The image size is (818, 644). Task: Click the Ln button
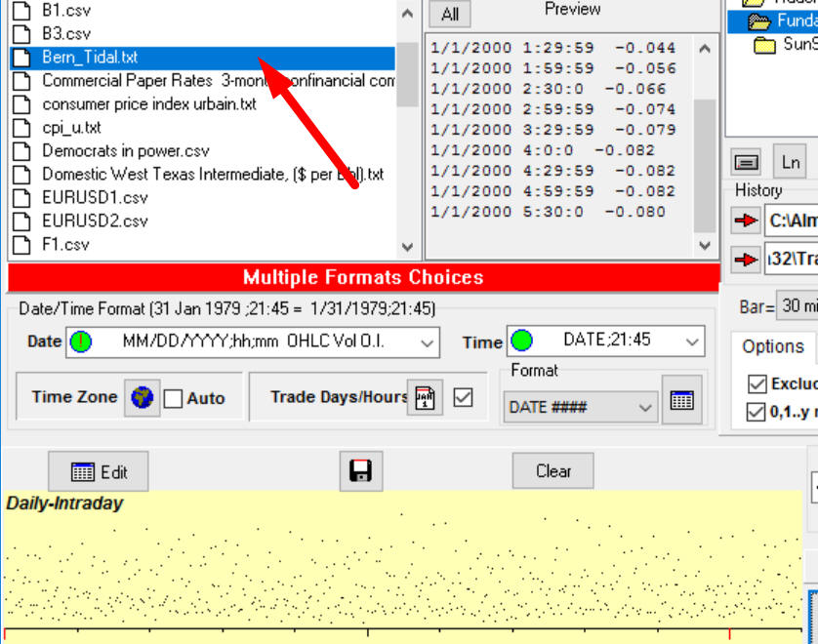791,162
